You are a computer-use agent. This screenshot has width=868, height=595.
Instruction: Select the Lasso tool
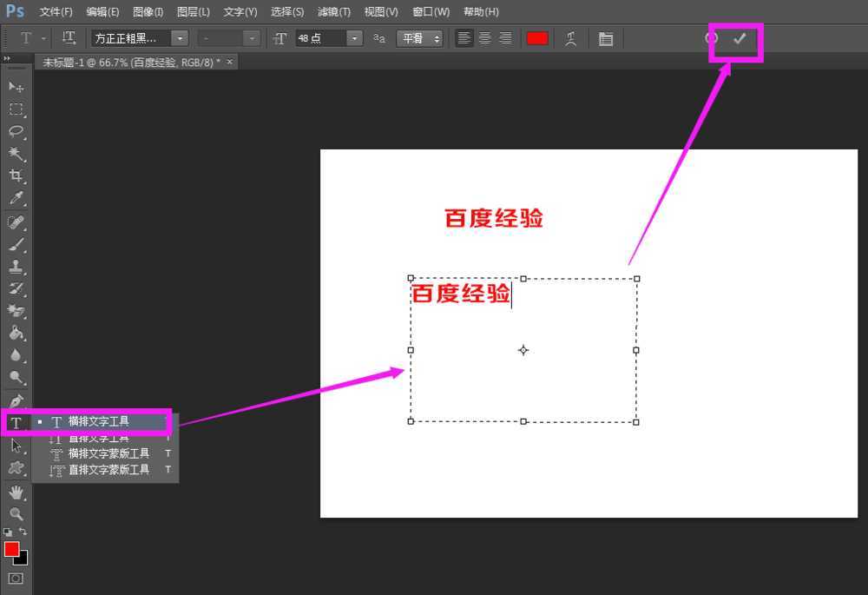(16, 132)
